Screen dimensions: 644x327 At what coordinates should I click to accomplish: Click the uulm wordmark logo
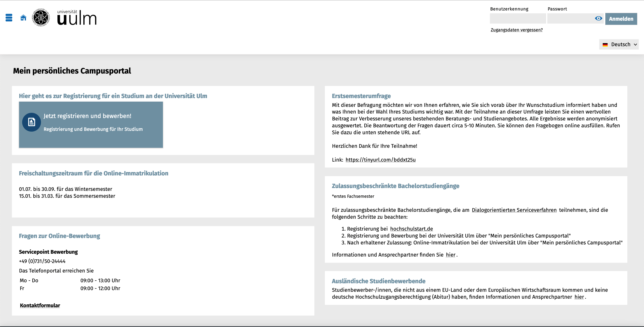(x=76, y=17)
